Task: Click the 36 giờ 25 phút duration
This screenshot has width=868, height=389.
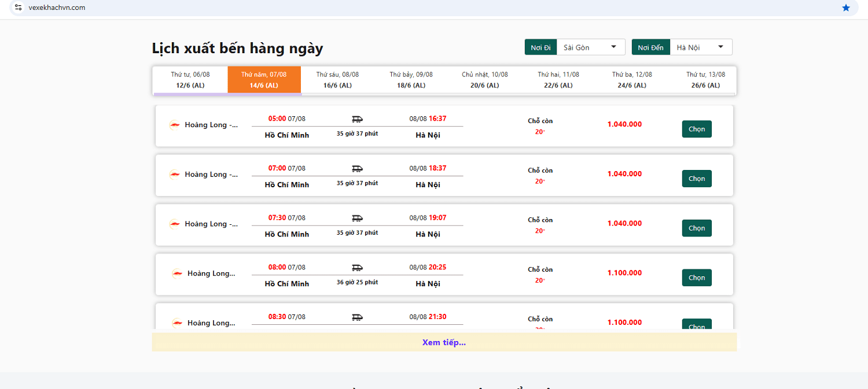Action: click(x=357, y=282)
